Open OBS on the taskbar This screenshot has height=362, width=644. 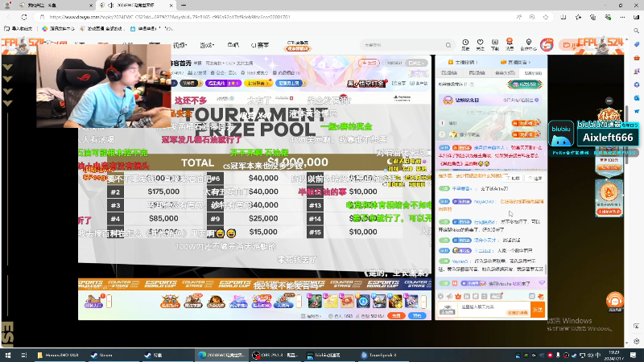click(275, 355)
